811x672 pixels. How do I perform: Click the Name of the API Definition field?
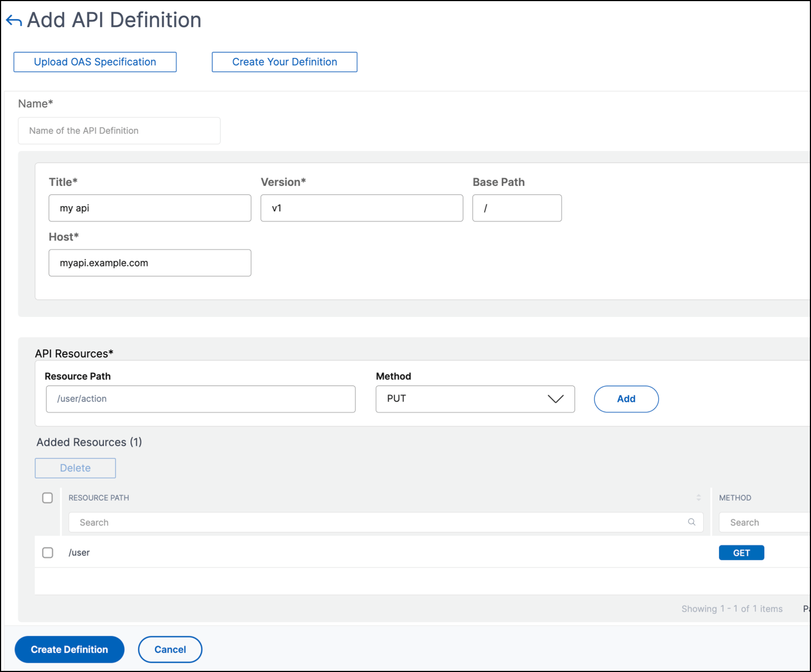coord(119,130)
